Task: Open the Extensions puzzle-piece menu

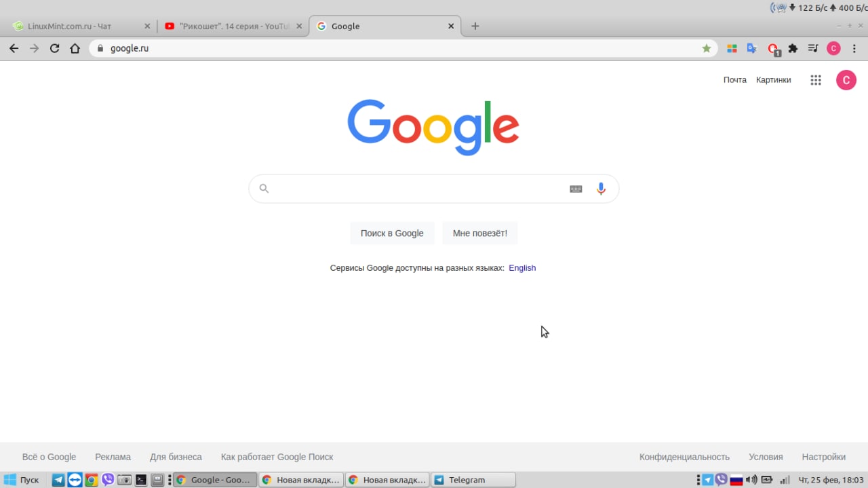Action: coord(793,48)
